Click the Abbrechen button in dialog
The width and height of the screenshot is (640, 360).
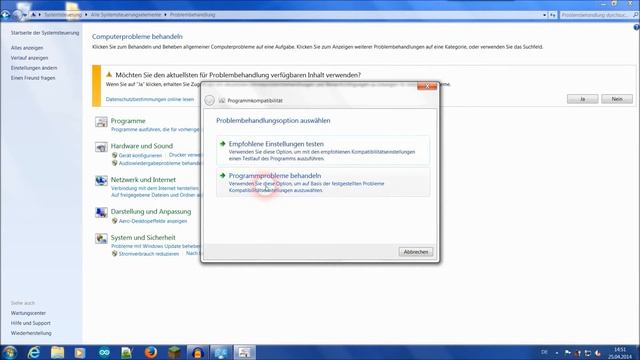pyautogui.click(x=416, y=252)
